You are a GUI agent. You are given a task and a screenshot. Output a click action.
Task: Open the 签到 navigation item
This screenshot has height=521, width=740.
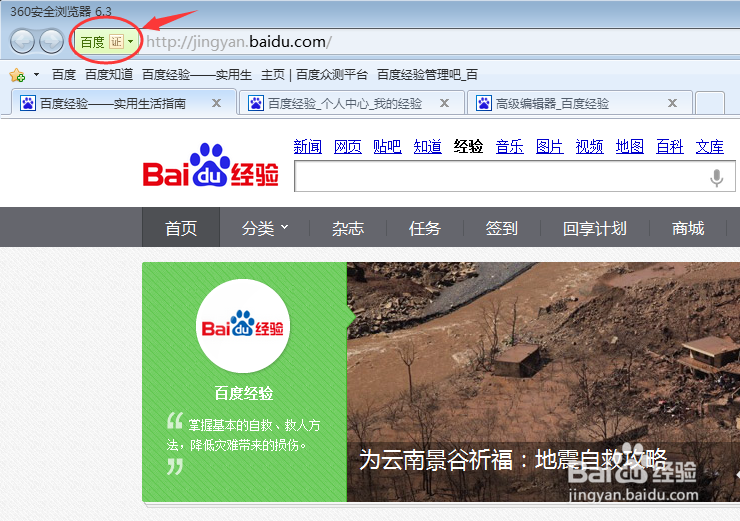coord(502,228)
